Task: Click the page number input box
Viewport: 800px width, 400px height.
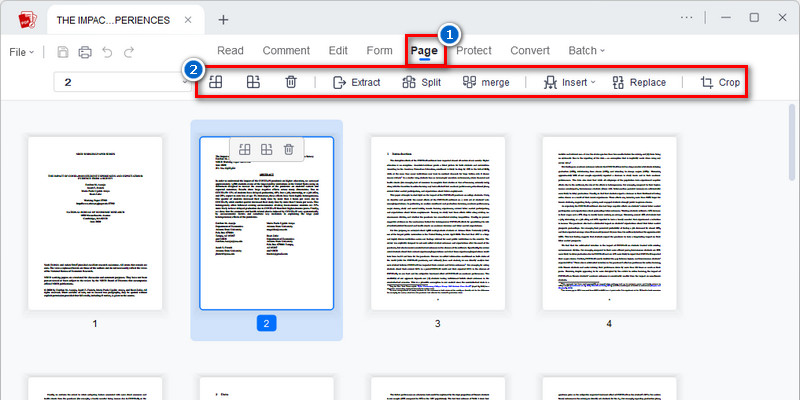Action: coord(122,82)
